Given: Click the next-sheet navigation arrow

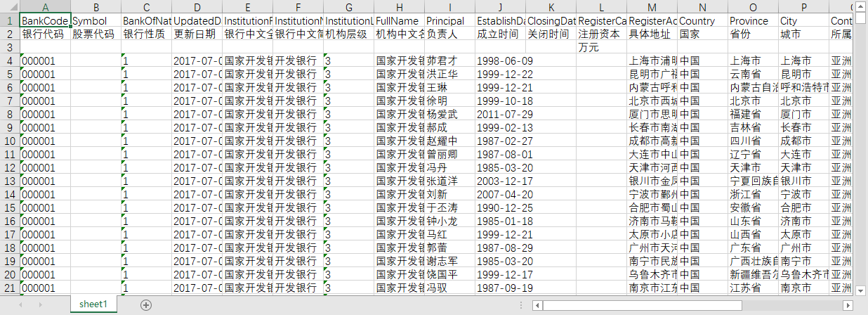Looking at the screenshot, I should point(39,304).
